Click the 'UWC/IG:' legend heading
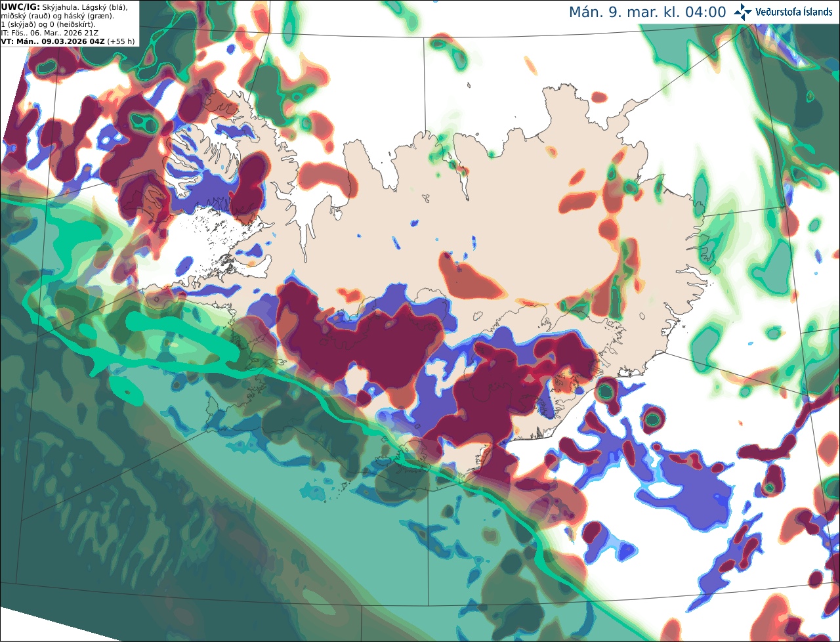 (x=20, y=7)
